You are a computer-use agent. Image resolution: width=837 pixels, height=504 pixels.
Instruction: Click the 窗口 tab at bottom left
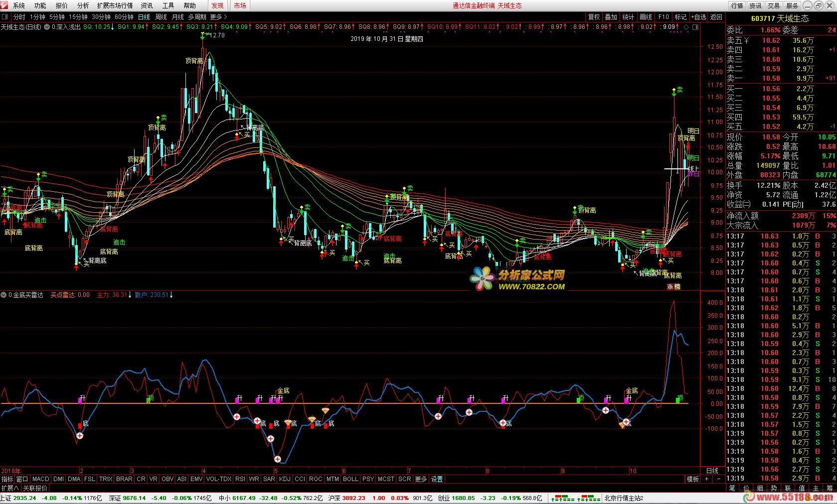coord(22,479)
